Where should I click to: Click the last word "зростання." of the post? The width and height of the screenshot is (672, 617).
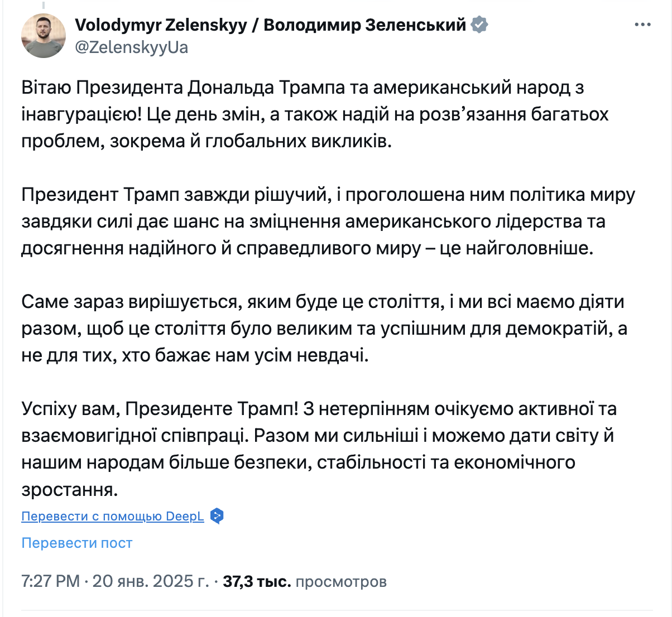pos(70,489)
